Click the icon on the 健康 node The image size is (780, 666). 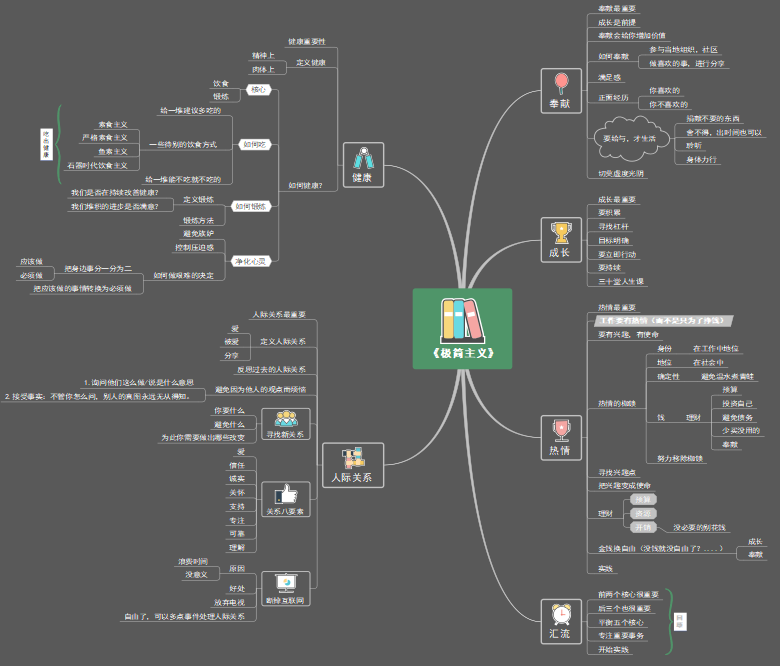pyautogui.click(x=362, y=158)
